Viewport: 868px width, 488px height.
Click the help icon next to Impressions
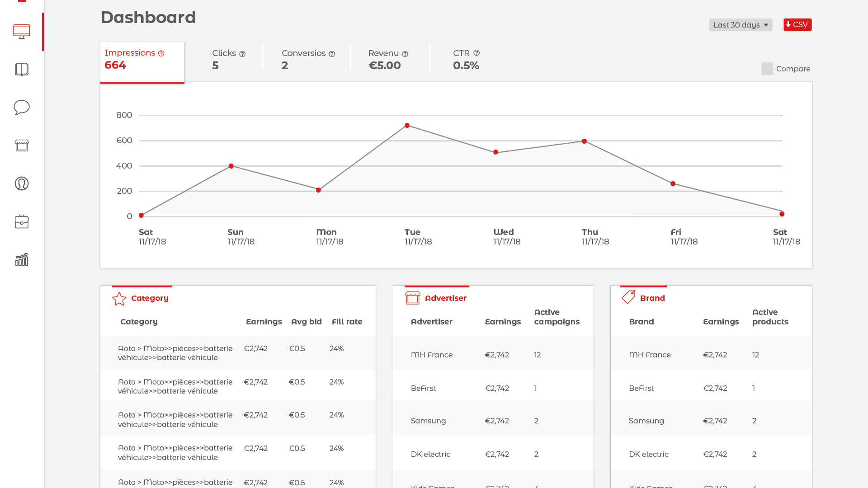tap(161, 53)
